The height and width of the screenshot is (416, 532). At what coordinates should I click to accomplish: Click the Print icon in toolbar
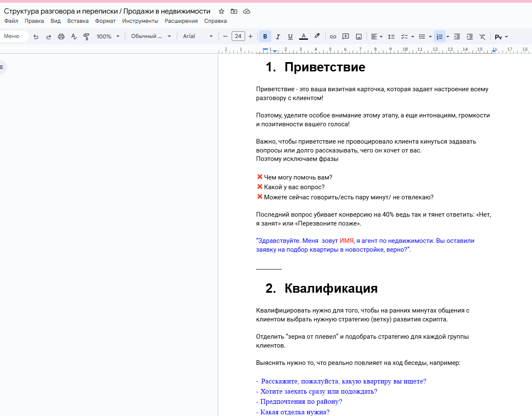click(61, 37)
